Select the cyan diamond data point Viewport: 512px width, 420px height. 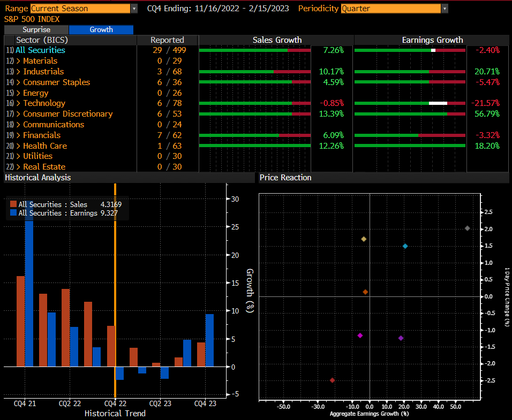[405, 246]
